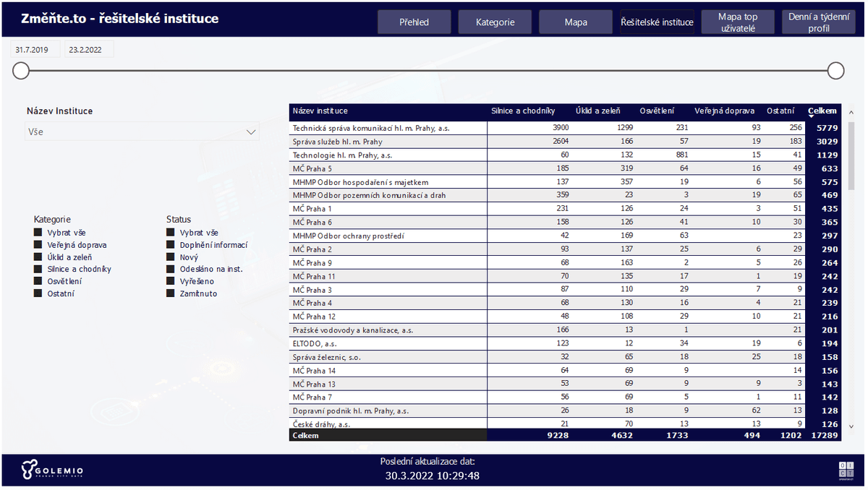Toggle the Úklid a zeleň checkbox
This screenshot has height=490, width=868.
[x=38, y=257]
